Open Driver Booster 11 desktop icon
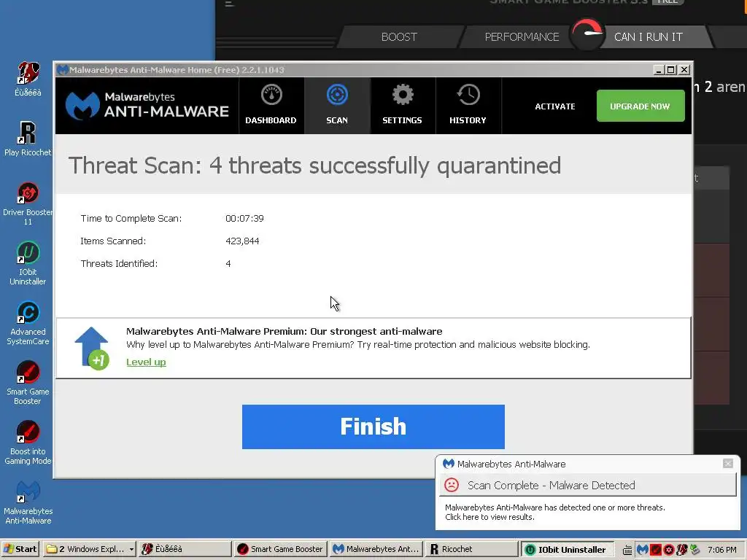The width and height of the screenshot is (747, 560). coord(28,204)
